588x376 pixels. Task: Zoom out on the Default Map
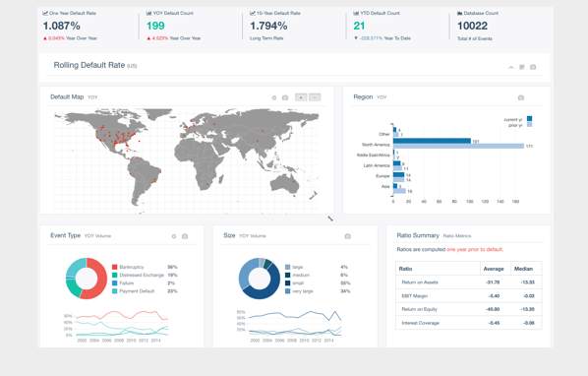pyautogui.click(x=315, y=97)
